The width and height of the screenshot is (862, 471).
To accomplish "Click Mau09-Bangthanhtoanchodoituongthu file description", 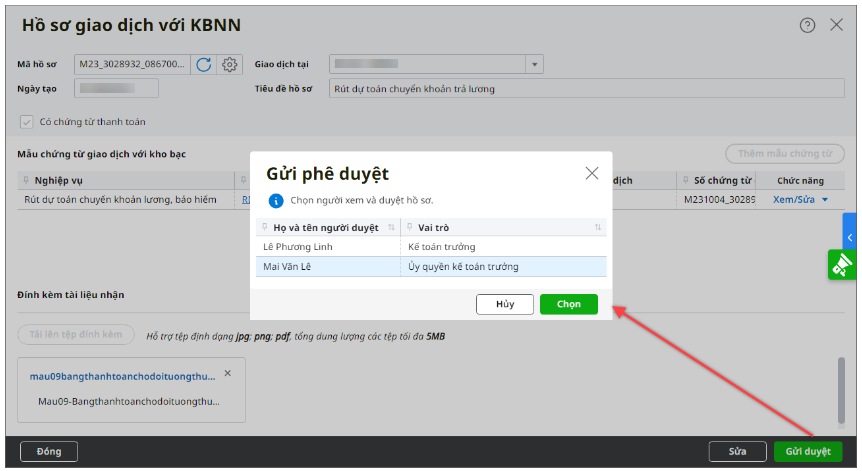I will point(129,402).
